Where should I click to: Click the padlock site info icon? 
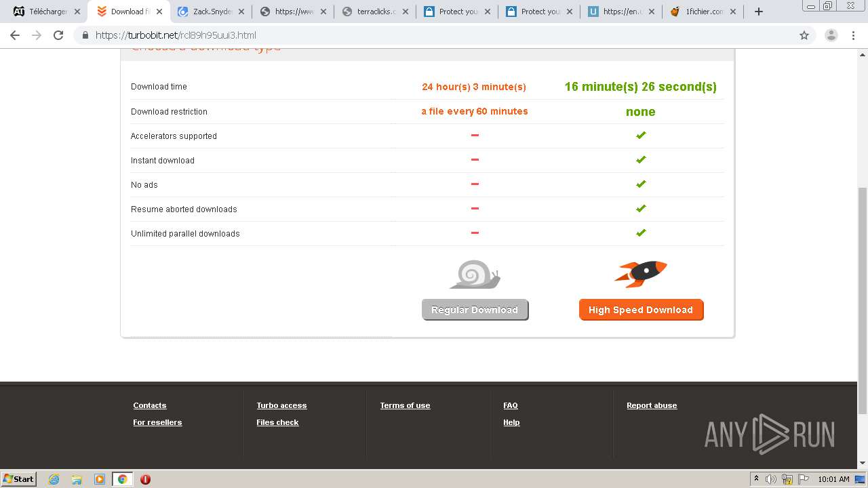85,35
